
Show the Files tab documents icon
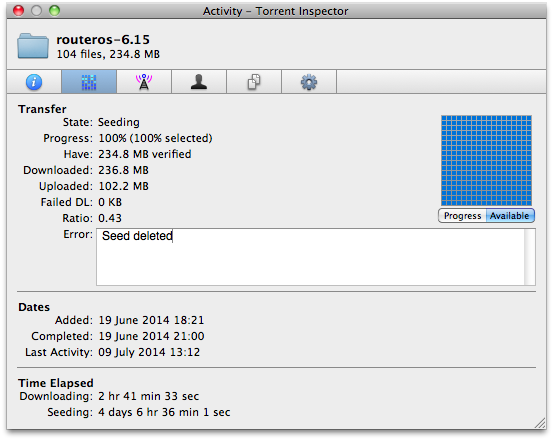click(254, 82)
